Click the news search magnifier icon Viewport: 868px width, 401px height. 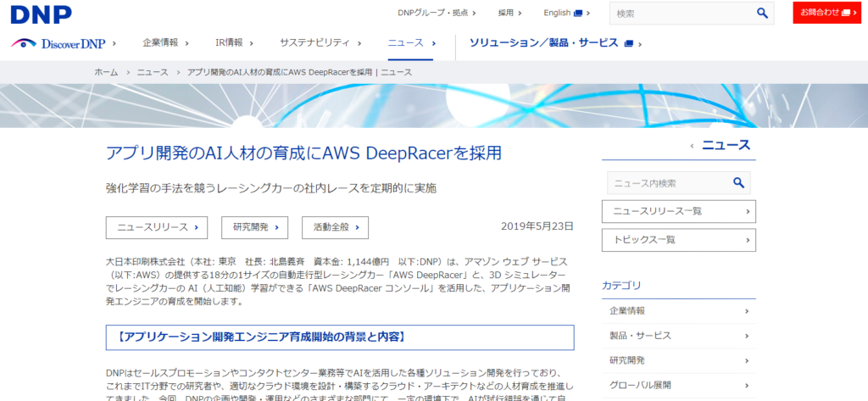(738, 183)
